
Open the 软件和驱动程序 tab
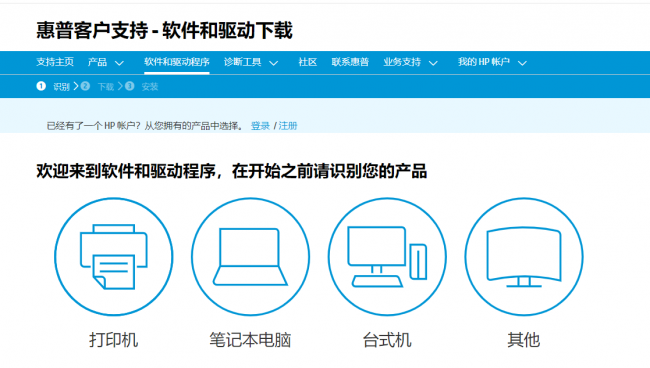coord(177,62)
